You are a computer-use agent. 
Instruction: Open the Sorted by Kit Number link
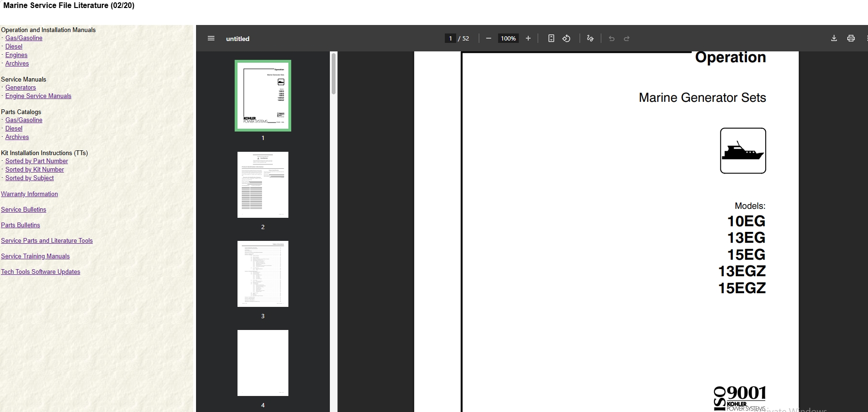pos(35,170)
